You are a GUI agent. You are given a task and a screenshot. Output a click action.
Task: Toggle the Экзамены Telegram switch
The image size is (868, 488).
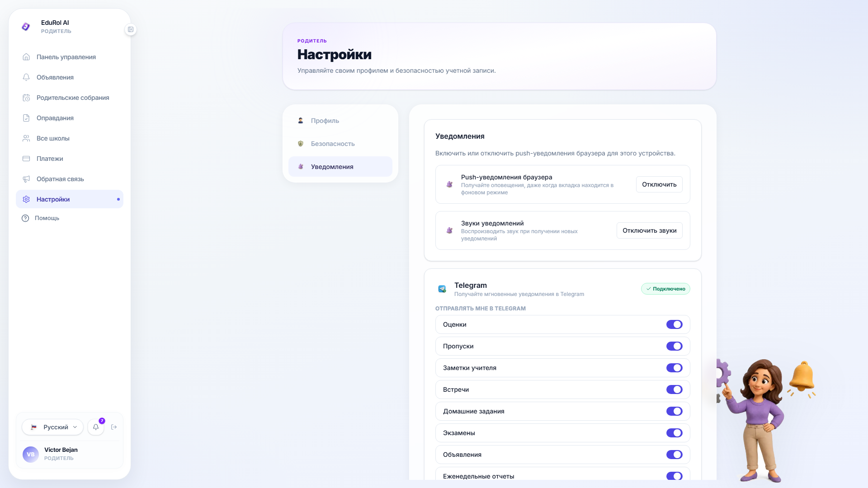click(675, 433)
